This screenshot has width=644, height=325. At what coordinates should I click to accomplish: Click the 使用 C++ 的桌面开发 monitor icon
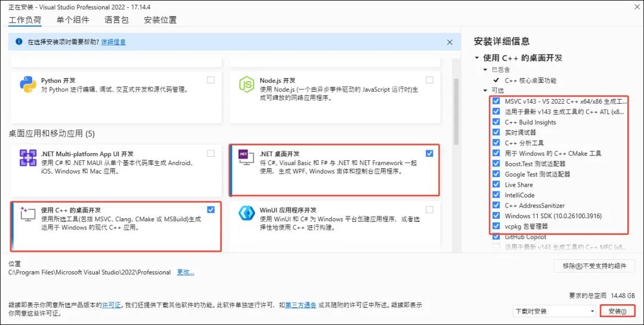point(27,213)
